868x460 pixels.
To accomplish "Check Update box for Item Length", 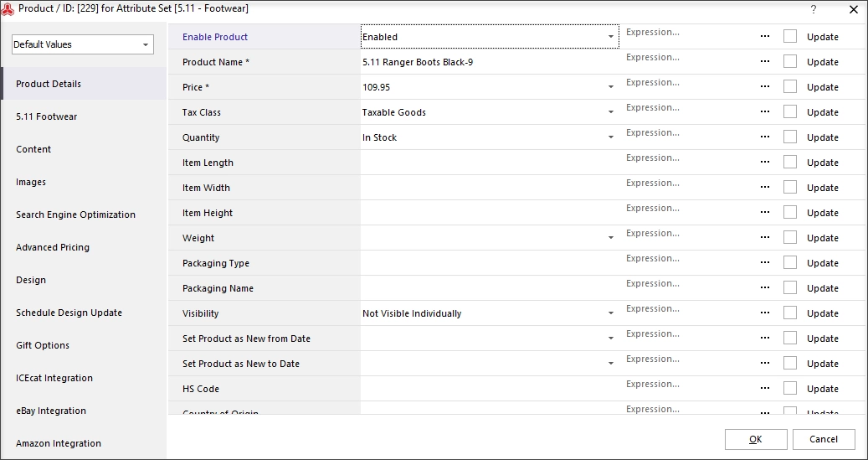I will 790,162.
